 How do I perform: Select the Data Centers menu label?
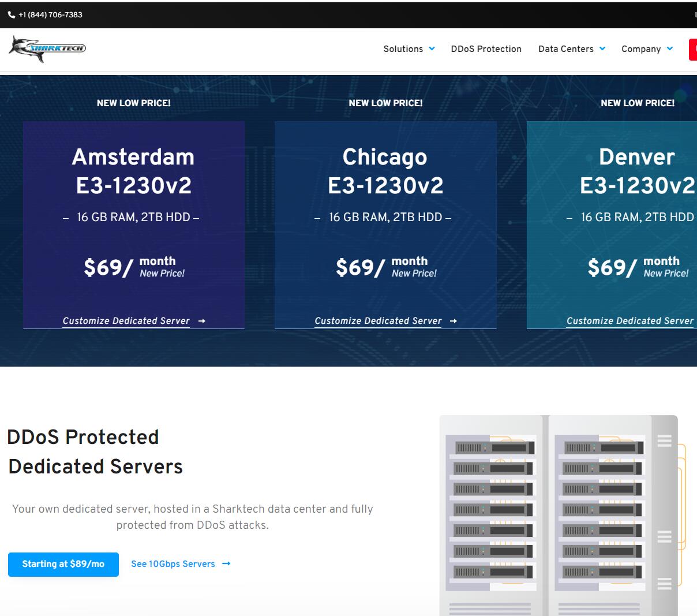point(565,49)
